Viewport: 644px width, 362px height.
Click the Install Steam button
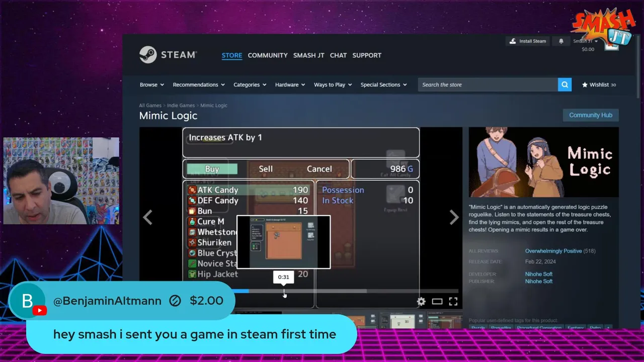[x=528, y=41]
